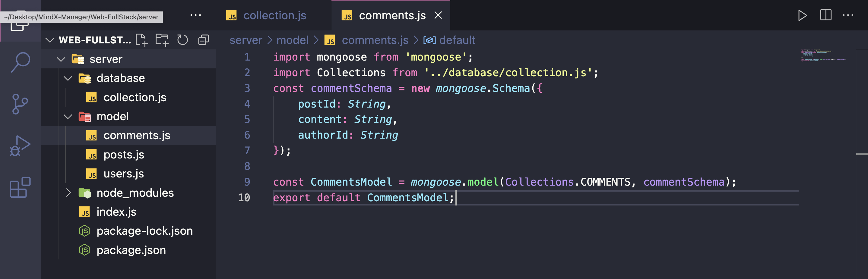Open the Run and Debug view
Viewport: 868px width, 279px height.
pyautogui.click(x=20, y=146)
